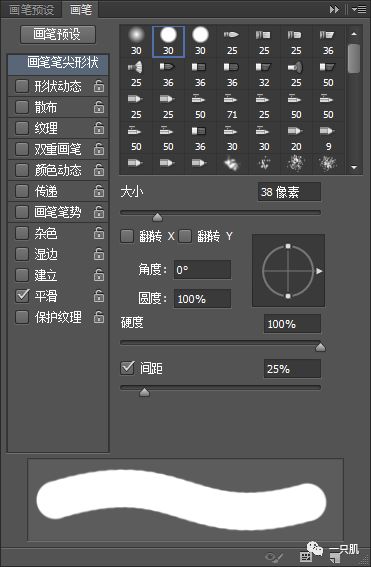The height and width of the screenshot is (567, 371).
Task: Toggle the lock icon for 纹理
Action: [99, 128]
